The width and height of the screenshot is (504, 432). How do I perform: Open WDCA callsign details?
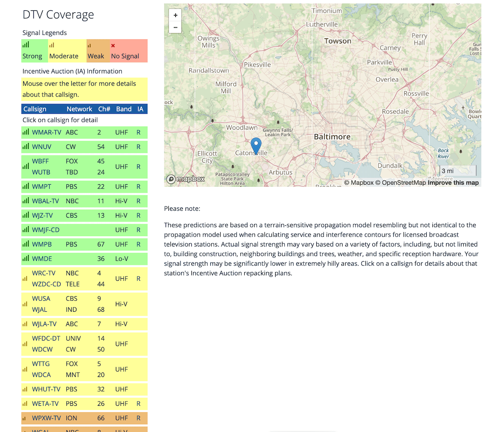click(x=42, y=375)
